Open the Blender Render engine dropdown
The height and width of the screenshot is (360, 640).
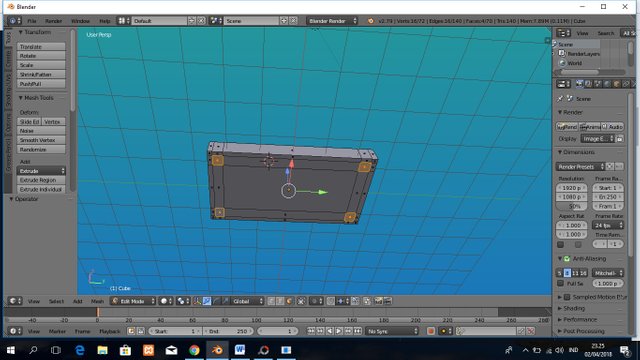pos(332,21)
